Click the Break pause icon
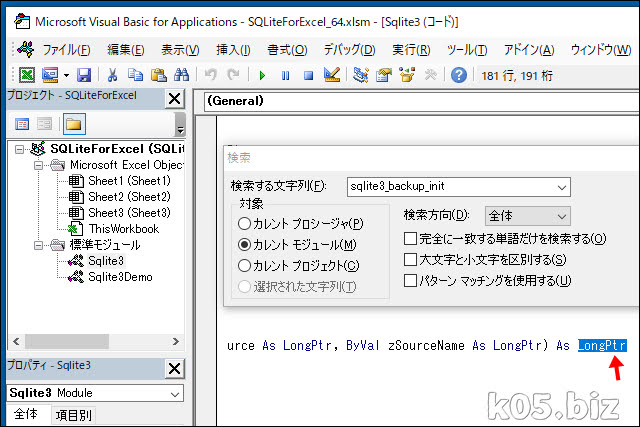This screenshot has width=640, height=427. (285, 76)
